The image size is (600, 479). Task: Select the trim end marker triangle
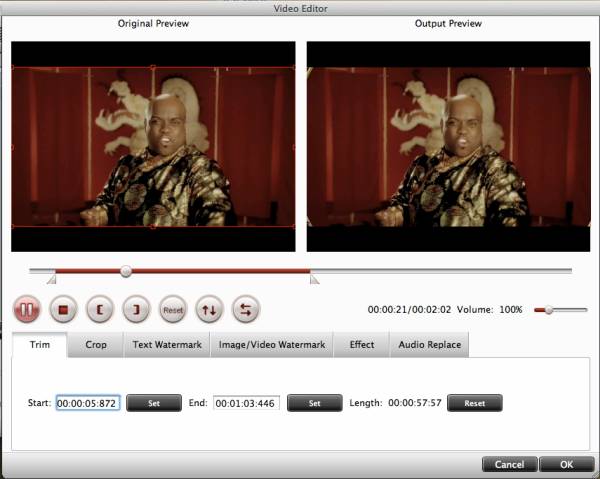(314, 280)
